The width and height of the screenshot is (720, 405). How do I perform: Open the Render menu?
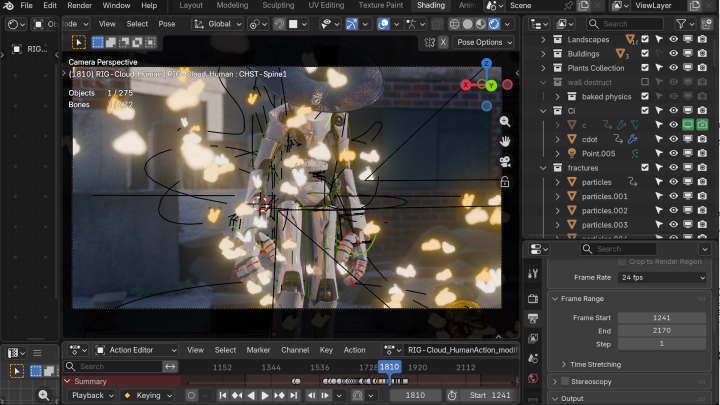(x=79, y=6)
